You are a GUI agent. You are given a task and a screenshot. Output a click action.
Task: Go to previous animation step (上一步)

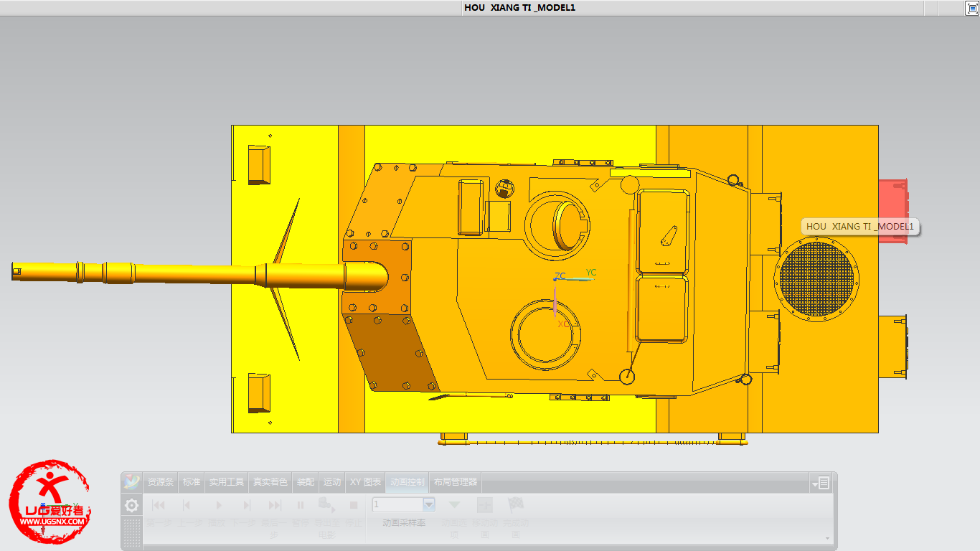click(187, 505)
